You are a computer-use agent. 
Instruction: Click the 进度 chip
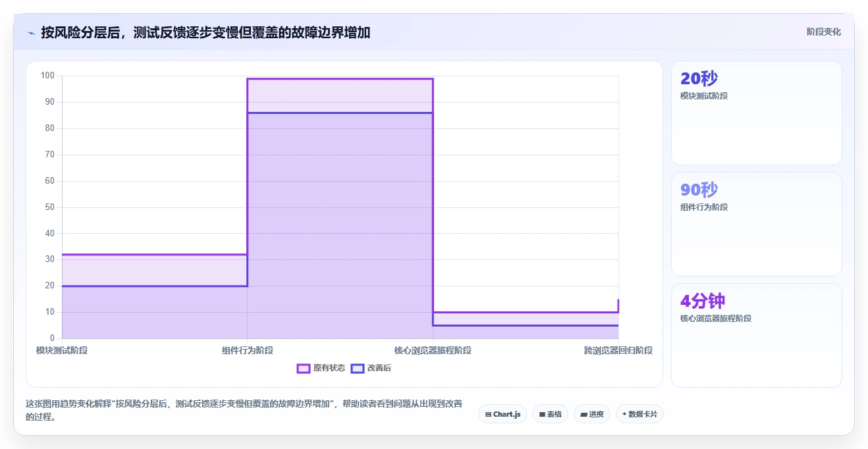tap(592, 414)
